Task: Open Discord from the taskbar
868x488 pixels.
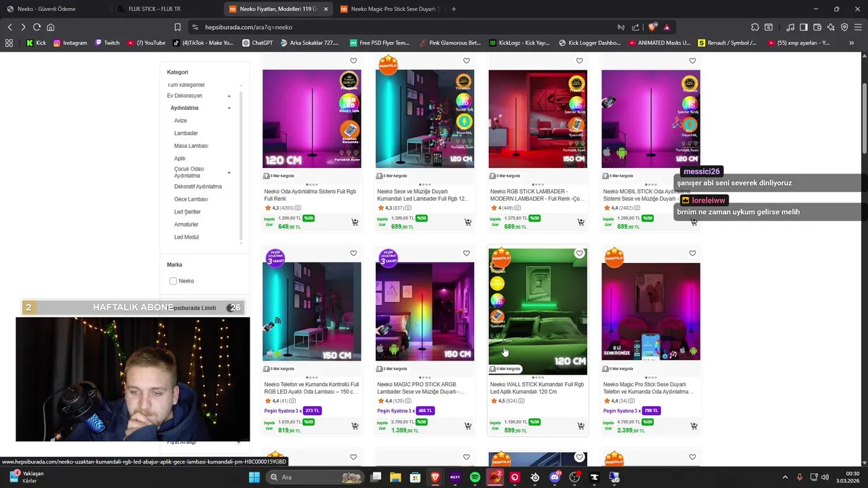Action: click(555, 477)
